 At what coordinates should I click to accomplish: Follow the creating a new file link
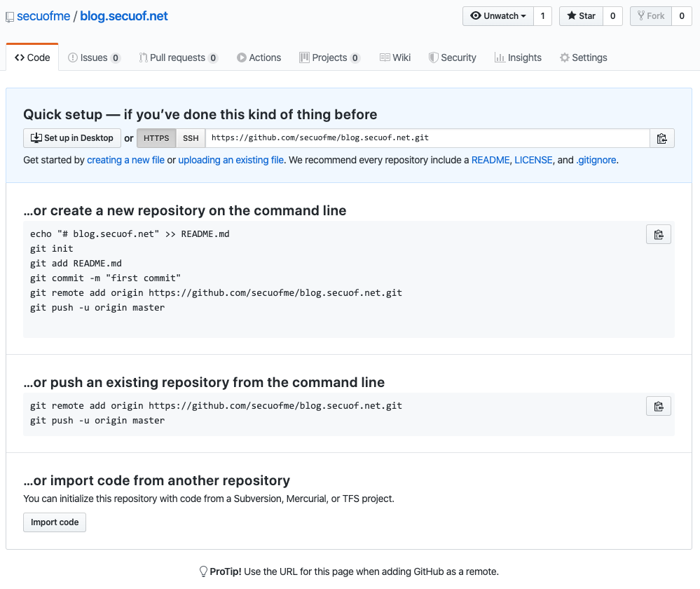125,160
